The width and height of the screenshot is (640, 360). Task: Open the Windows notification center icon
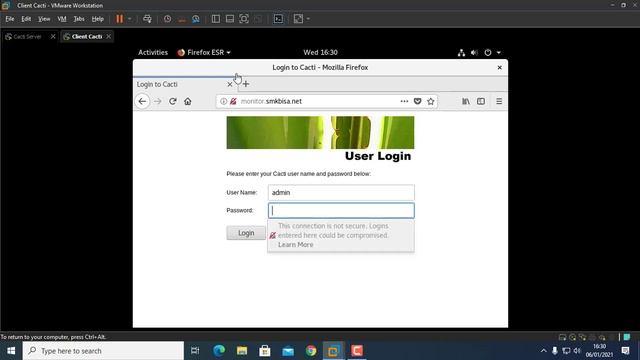tap(625, 351)
